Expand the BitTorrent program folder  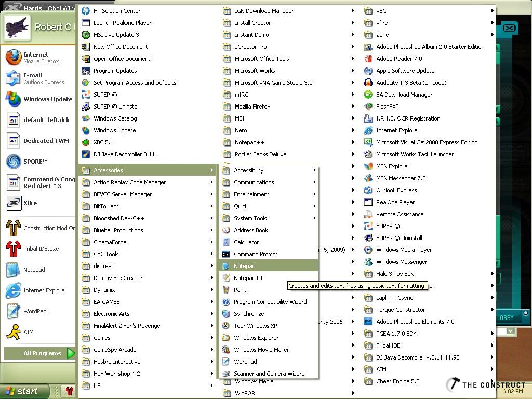coord(147,206)
